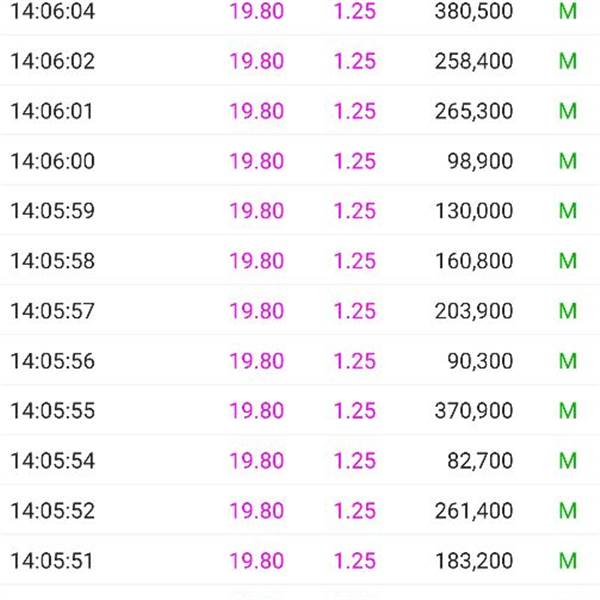This screenshot has width=600, height=600.
Task: Click the 19.80 price on 14:05:57 row
Action: point(256,311)
